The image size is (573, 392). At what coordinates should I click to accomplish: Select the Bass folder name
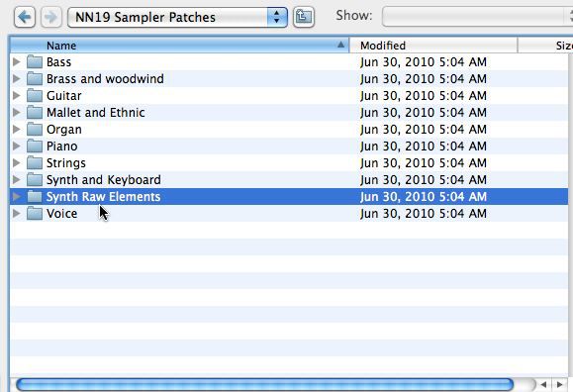(x=58, y=62)
